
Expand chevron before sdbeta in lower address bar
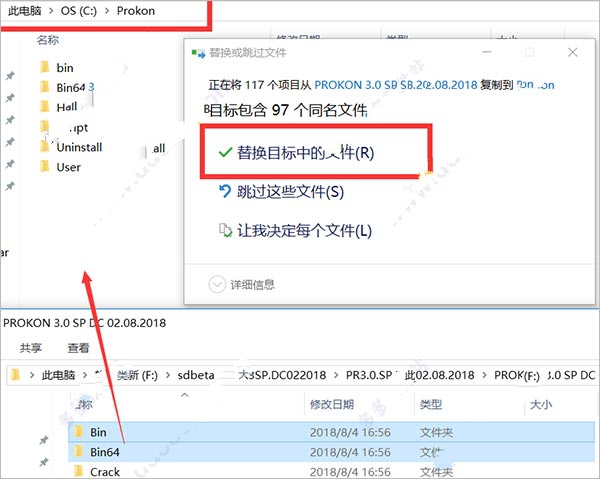pos(168,375)
